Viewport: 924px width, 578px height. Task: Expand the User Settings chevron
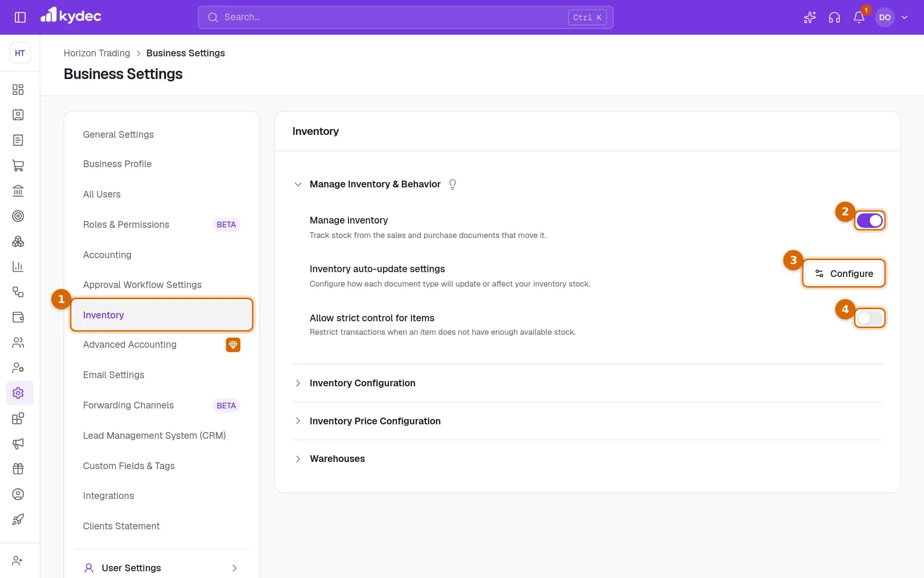tap(234, 568)
